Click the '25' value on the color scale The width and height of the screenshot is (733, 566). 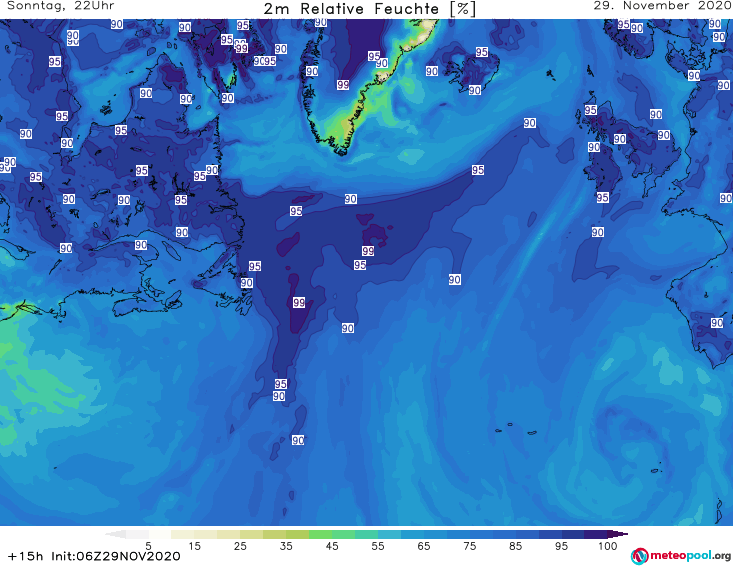[240, 545]
